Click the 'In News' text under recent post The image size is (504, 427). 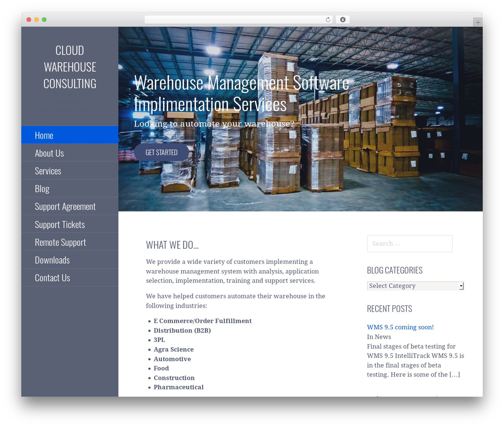click(379, 337)
